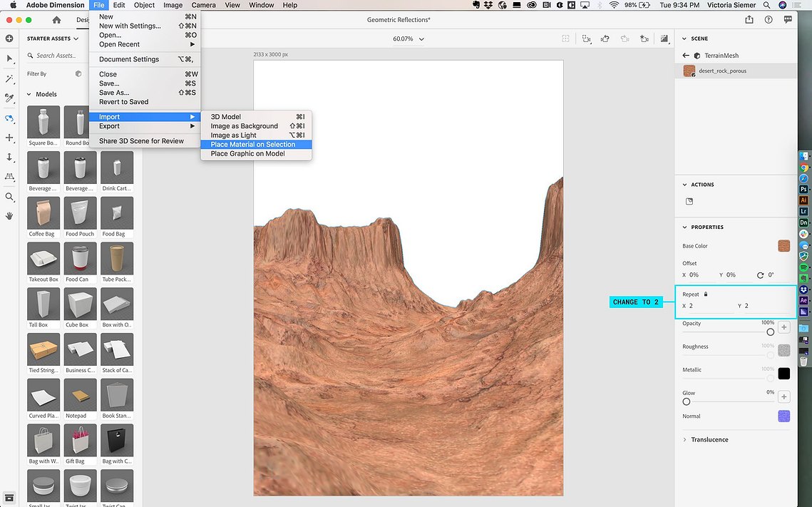
Task: Expand the Translucence section
Action: 684,440
